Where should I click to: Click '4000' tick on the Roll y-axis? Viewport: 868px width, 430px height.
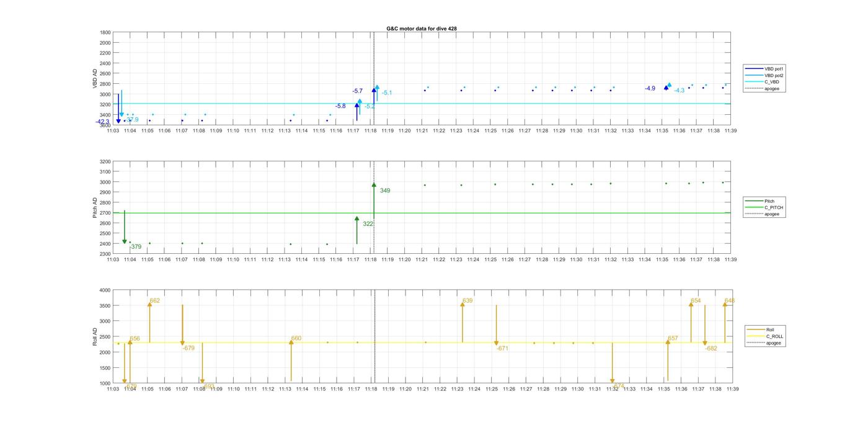(x=105, y=290)
